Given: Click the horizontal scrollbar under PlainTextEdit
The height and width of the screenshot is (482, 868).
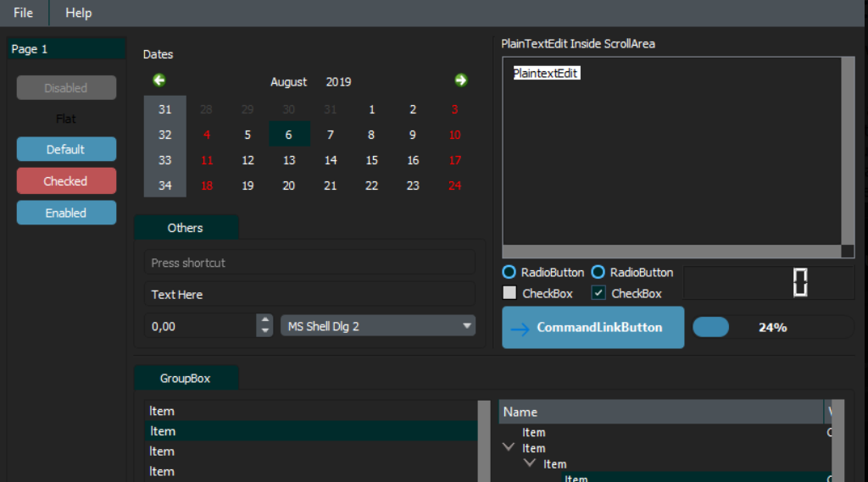Looking at the screenshot, I should [671, 252].
